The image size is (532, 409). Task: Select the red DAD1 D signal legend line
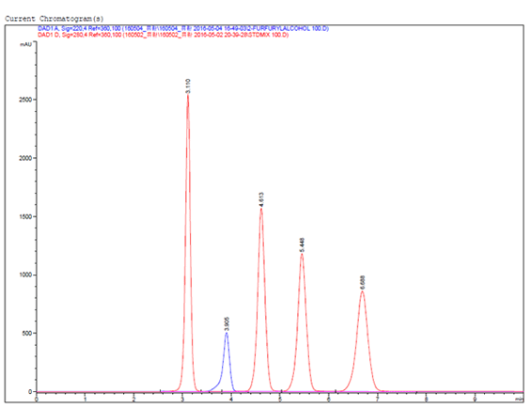coord(164,35)
